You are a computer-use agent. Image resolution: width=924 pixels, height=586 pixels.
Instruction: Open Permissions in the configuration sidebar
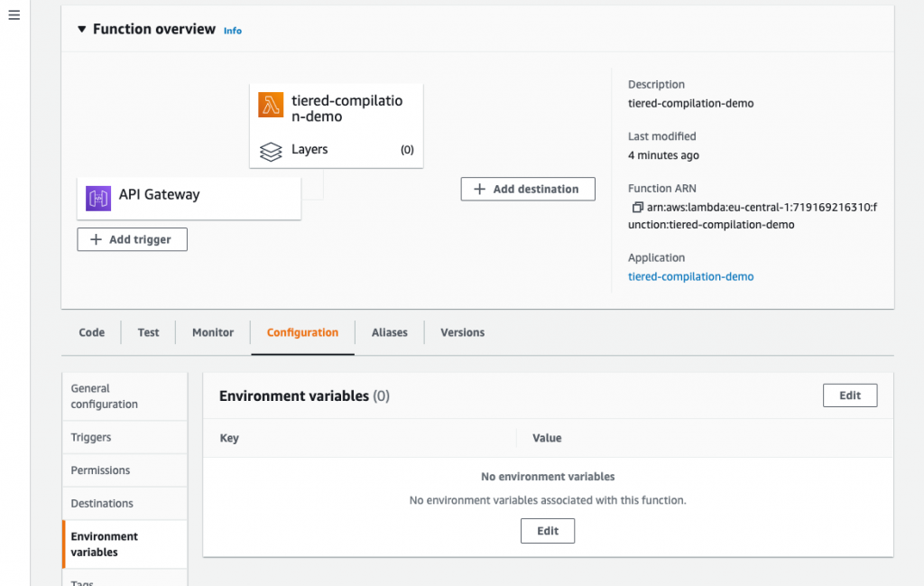point(125,470)
